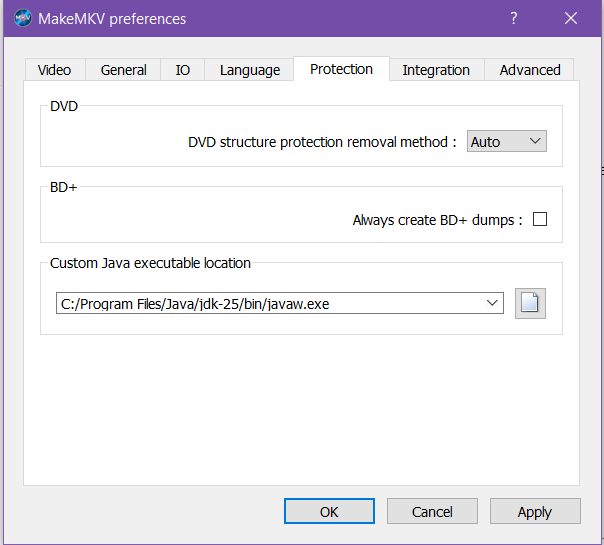Click the 'MakeMKV preferences' title text
Viewport: 604px width, 545px height.
tap(112, 19)
